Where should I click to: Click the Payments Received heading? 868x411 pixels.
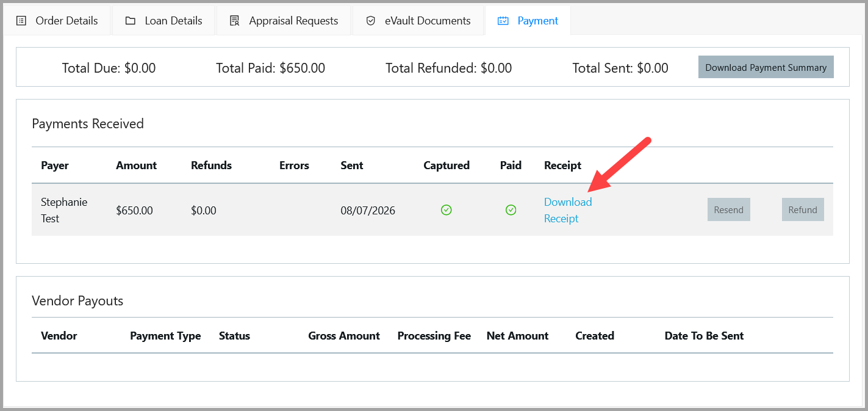(x=88, y=124)
